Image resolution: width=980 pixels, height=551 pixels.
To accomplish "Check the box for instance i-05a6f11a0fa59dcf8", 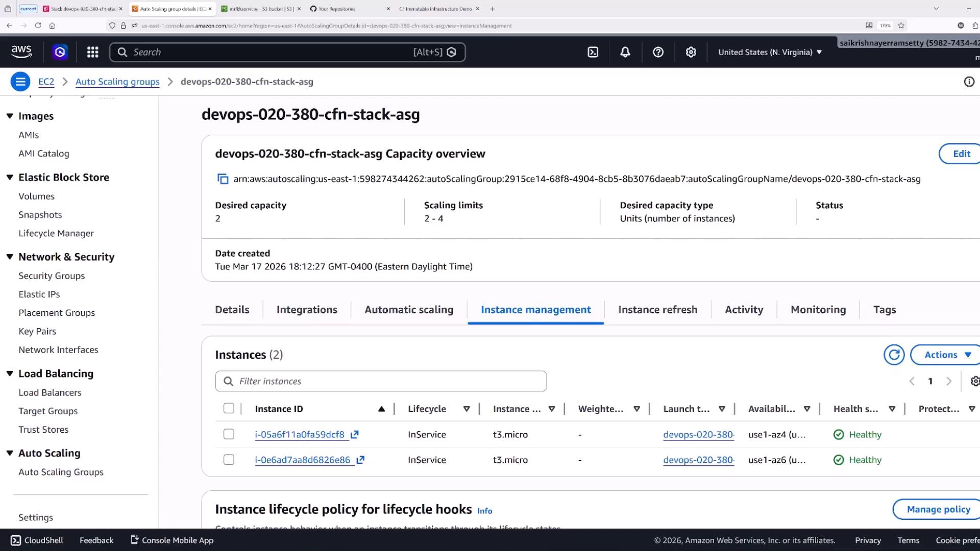I will point(229,434).
